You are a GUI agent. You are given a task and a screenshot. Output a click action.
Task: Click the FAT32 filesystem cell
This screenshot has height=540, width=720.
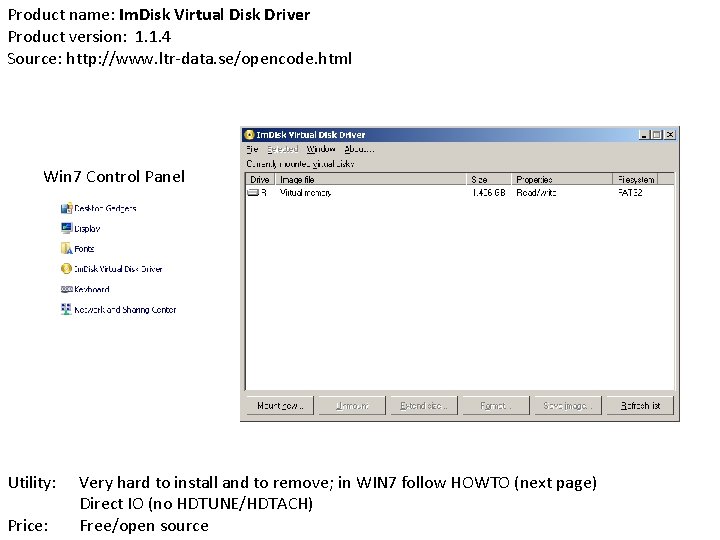tap(630, 192)
